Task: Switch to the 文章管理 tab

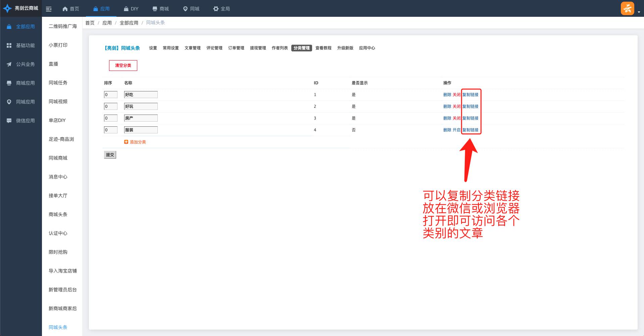Action: coord(192,48)
